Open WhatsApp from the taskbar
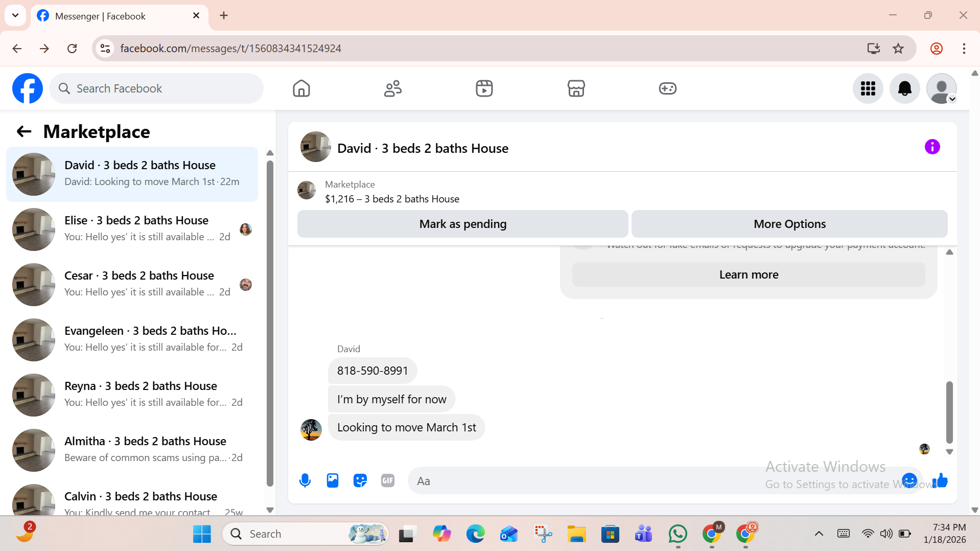Screen dimensions: 980x551 678,534
